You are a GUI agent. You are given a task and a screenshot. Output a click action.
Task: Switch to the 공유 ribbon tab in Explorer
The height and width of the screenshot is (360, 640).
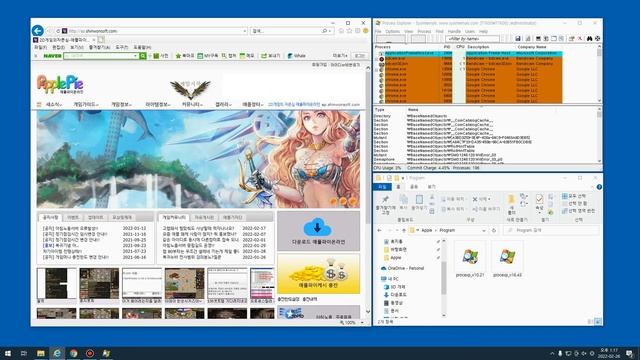pos(414,187)
